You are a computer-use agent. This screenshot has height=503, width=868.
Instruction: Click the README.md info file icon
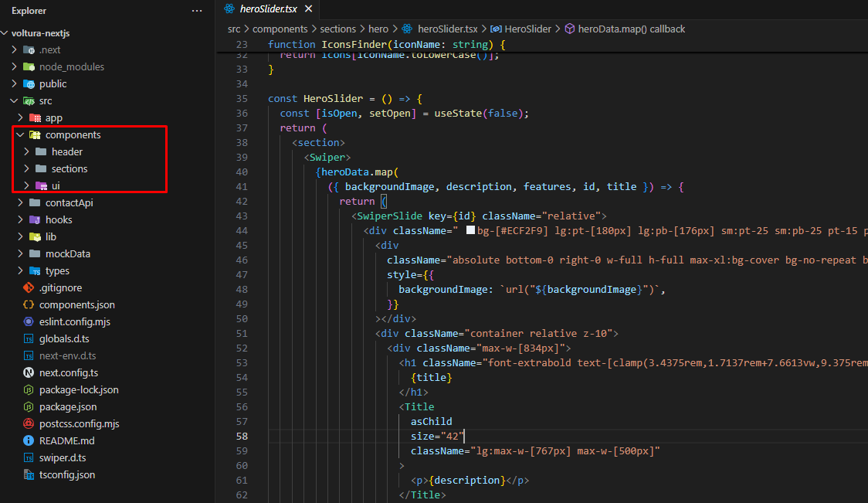[29, 440]
